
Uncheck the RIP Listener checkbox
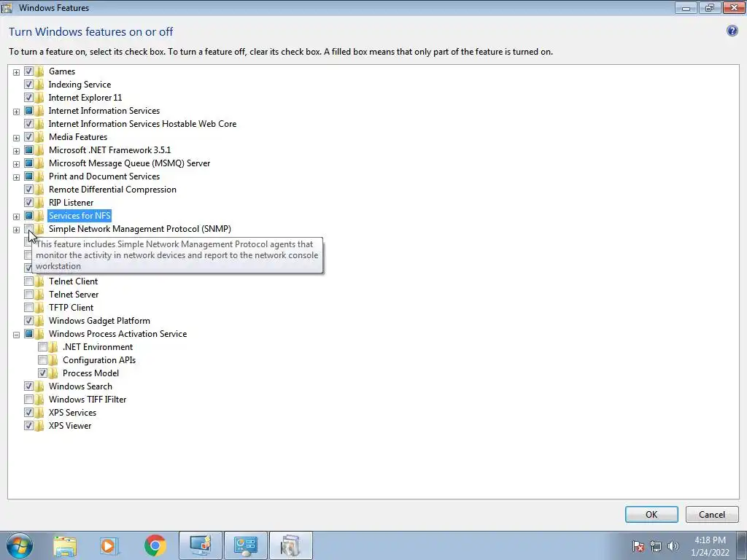pos(28,203)
